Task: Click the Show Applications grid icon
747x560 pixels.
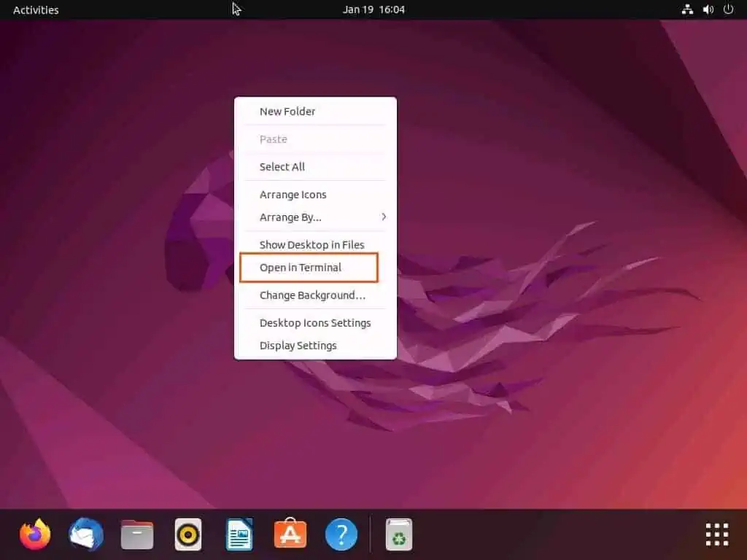Action: 716,534
